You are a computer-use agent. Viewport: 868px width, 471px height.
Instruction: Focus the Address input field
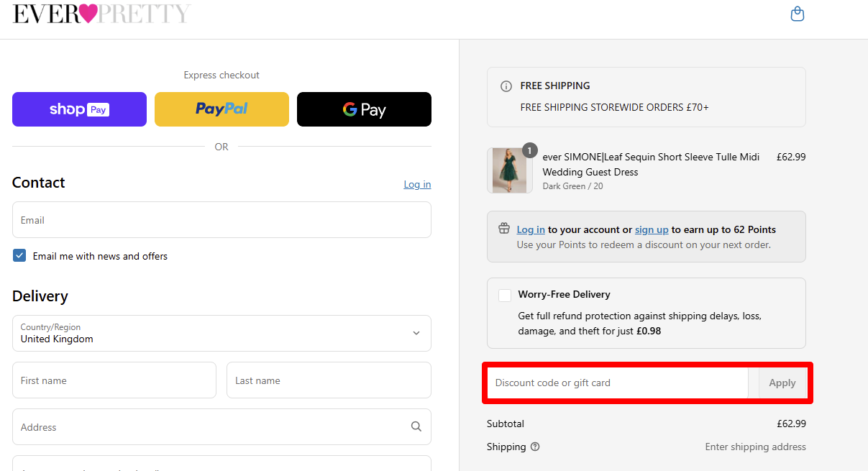(221, 426)
